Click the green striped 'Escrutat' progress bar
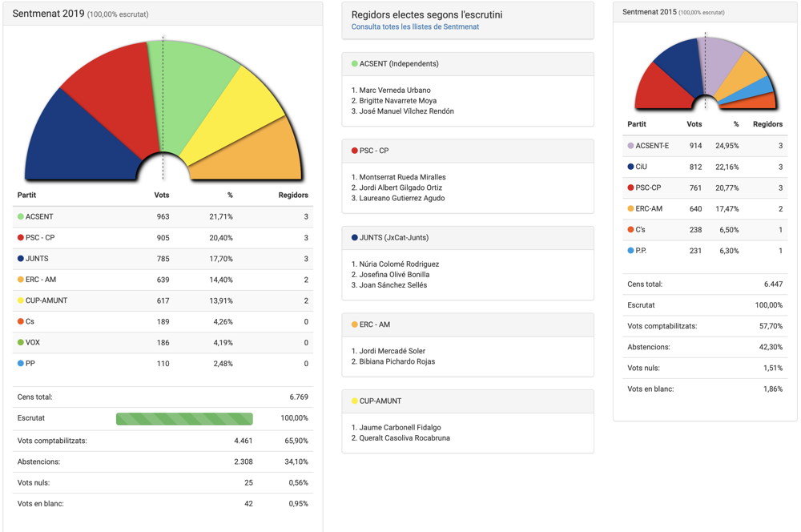The height and width of the screenshot is (532, 801). click(x=184, y=419)
